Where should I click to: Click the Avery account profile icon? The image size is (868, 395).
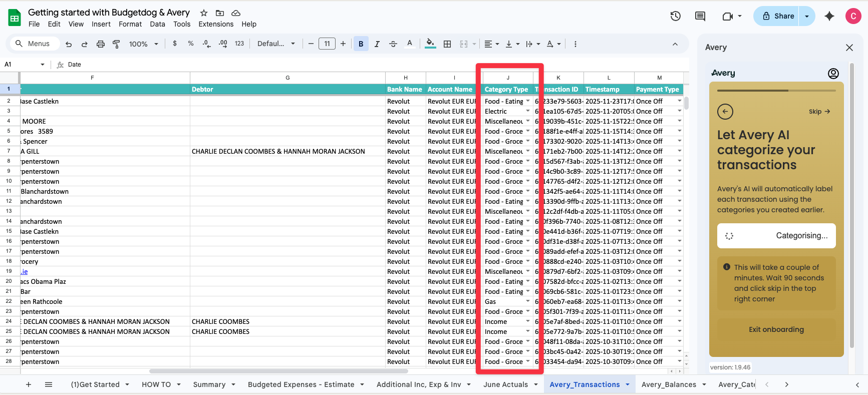pyautogui.click(x=833, y=74)
